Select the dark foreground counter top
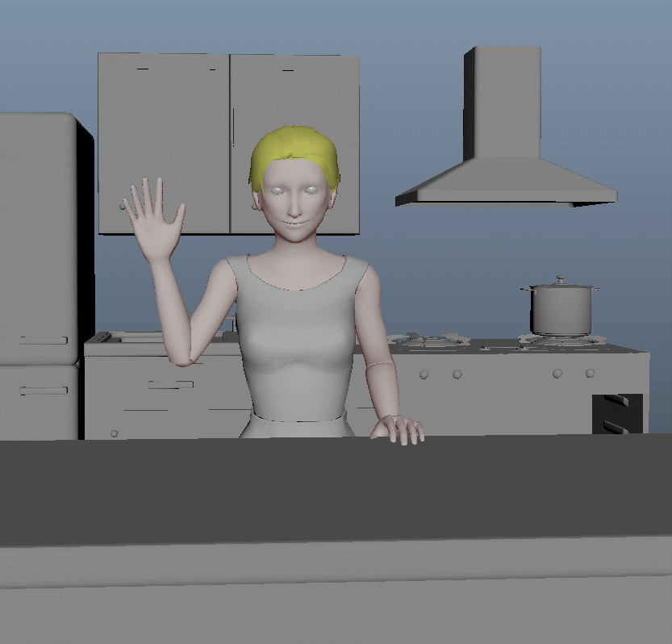This screenshot has height=644, width=672. pyautogui.click(x=336, y=489)
